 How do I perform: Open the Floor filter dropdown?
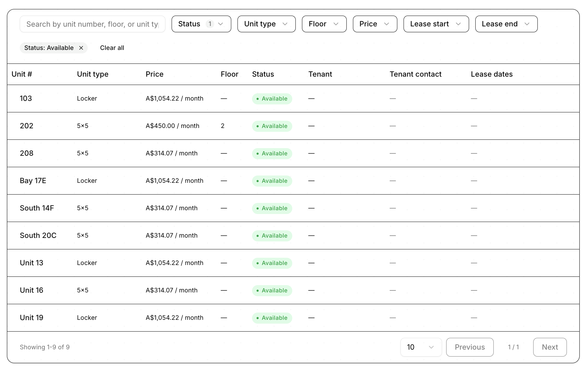(x=324, y=24)
